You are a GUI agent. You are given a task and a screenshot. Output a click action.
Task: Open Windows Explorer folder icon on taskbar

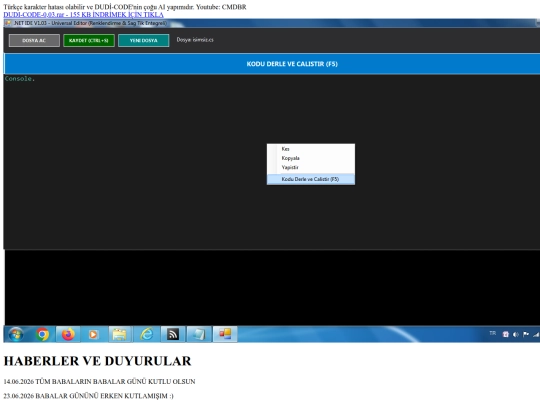(120, 334)
